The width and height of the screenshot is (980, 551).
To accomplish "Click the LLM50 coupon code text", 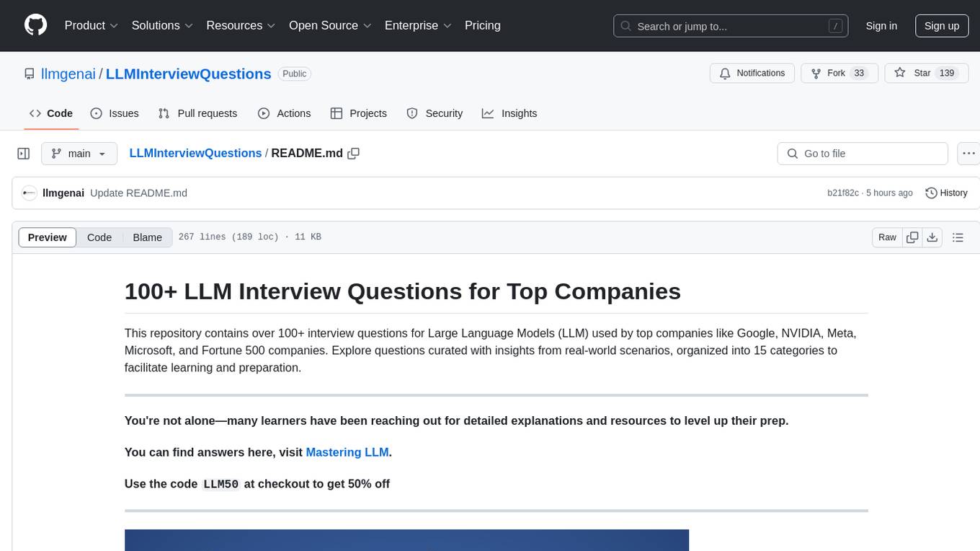I will pyautogui.click(x=221, y=484).
